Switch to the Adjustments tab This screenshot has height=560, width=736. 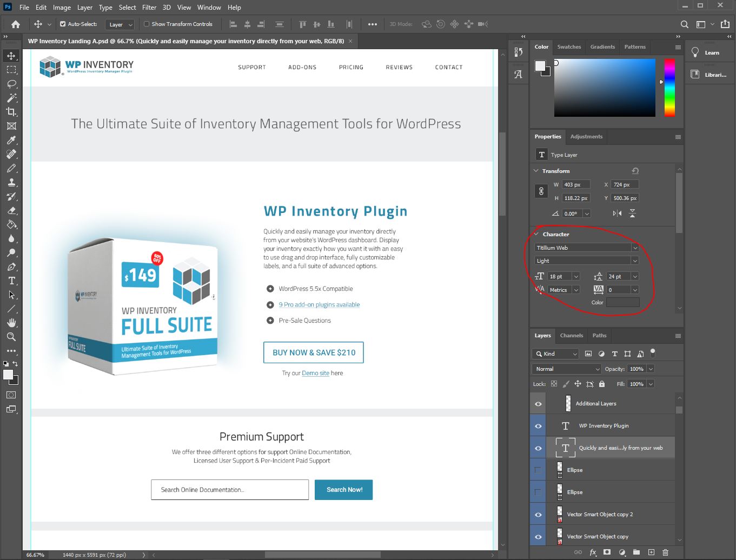(x=586, y=137)
